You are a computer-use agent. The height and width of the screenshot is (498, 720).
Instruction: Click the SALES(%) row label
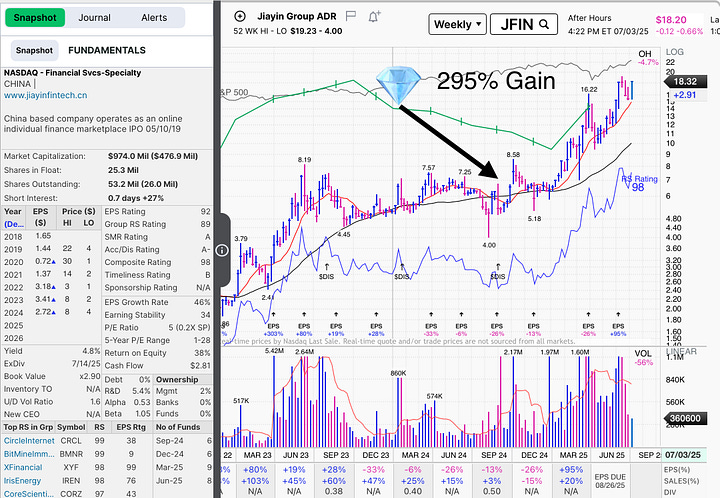click(682, 481)
